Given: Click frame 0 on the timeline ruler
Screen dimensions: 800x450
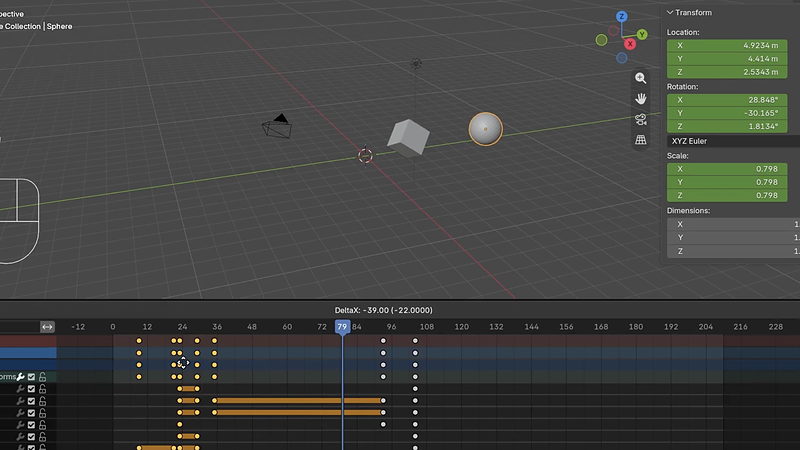Looking at the screenshot, I should [113, 327].
